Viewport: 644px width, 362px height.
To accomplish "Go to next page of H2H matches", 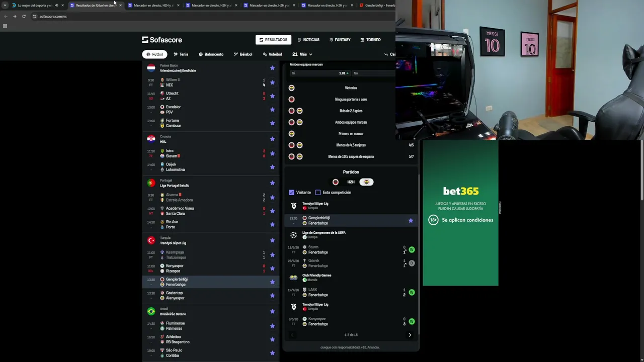I will pyautogui.click(x=410, y=335).
